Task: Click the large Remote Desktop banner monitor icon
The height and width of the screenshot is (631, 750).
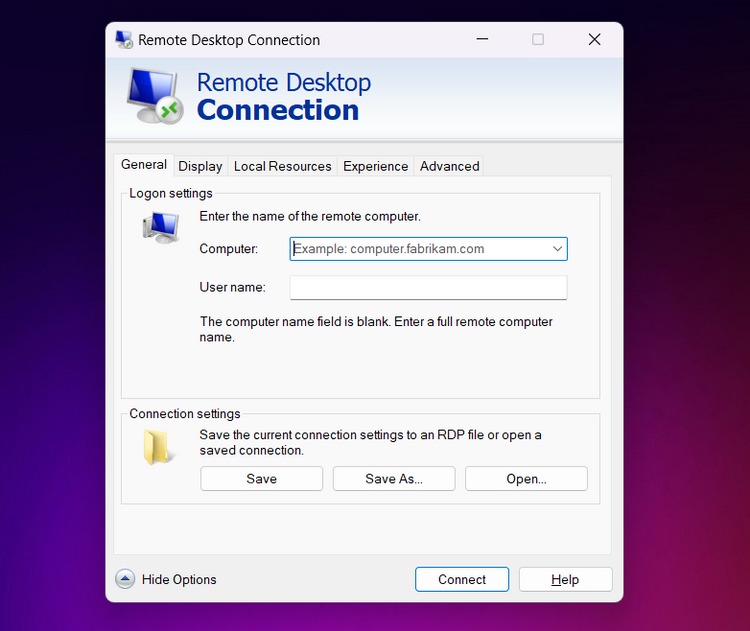Action: pyautogui.click(x=155, y=96)
